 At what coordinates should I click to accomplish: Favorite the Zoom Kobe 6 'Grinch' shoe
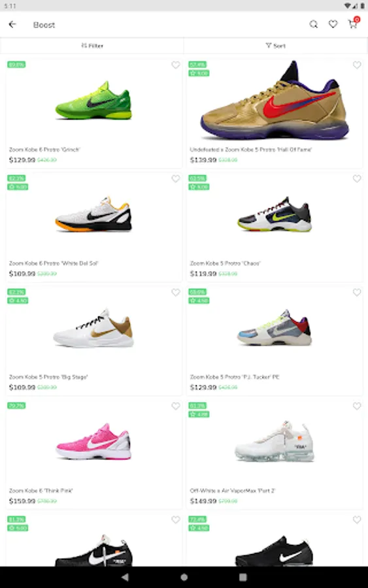[x=176, y=65]
